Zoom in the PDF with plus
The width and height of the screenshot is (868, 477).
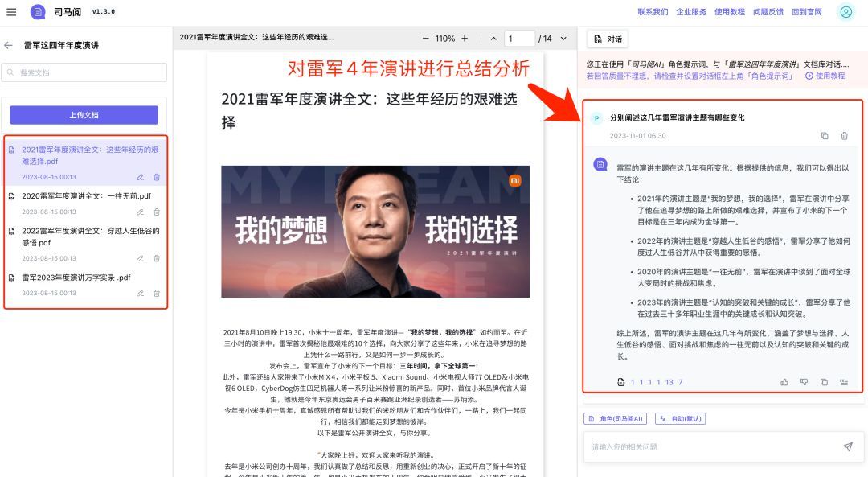coord(465,39)
